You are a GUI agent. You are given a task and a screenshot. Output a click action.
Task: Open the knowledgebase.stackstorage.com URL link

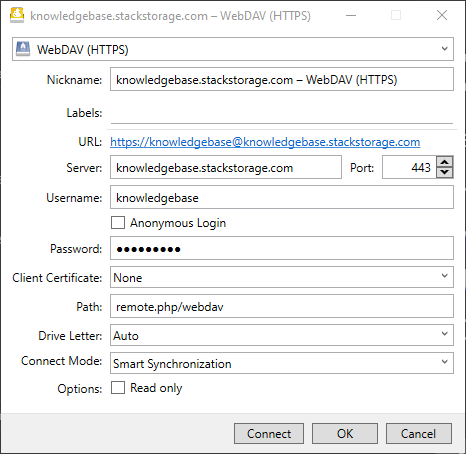265,142
